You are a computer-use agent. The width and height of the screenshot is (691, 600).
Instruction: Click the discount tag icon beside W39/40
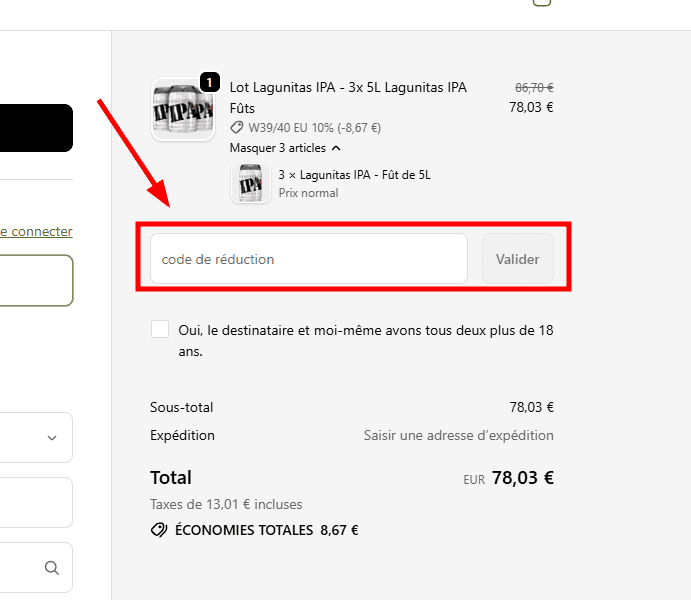tap(237, 128)
